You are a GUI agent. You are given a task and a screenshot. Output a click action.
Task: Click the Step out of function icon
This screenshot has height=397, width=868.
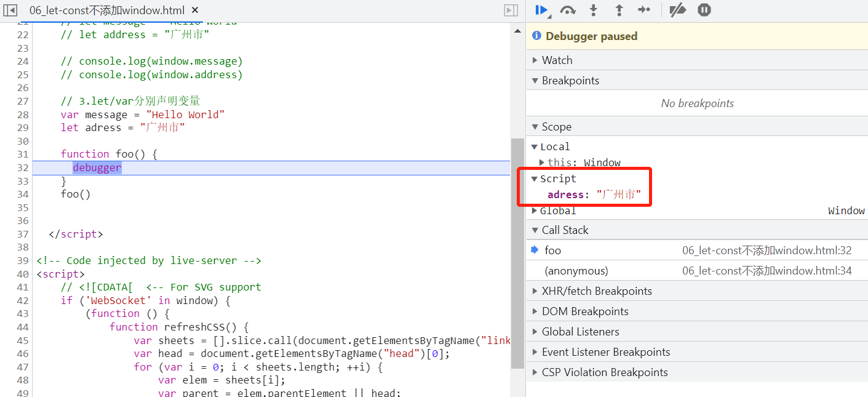619,10
